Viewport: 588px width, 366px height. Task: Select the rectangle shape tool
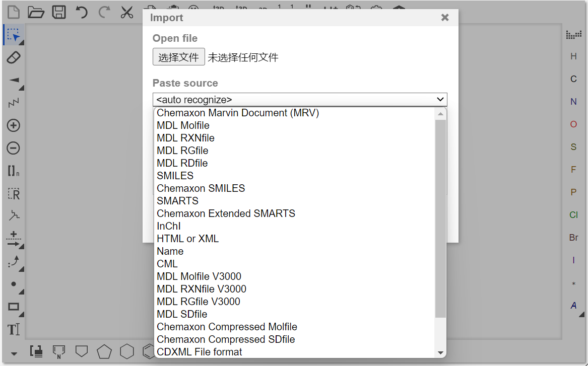click(x=14, y=307)
